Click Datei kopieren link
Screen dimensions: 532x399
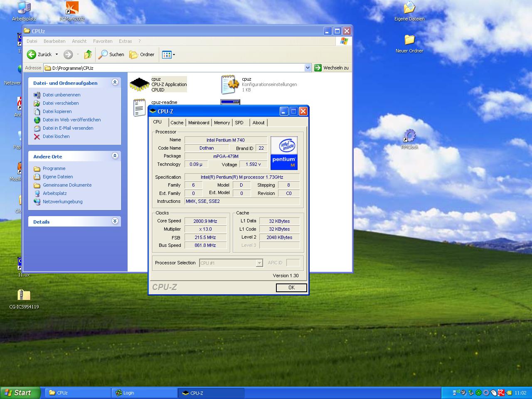tap(57, 111)
